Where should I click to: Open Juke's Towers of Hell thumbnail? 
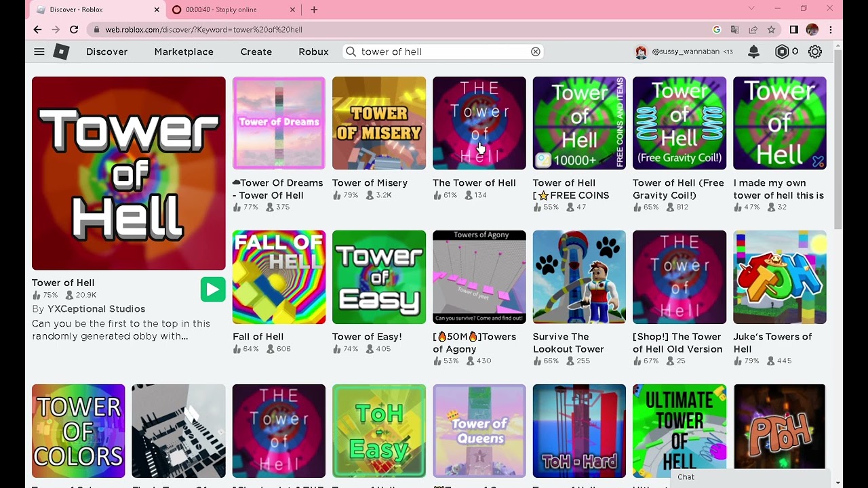pyautogui.click(x=780, y=277)
